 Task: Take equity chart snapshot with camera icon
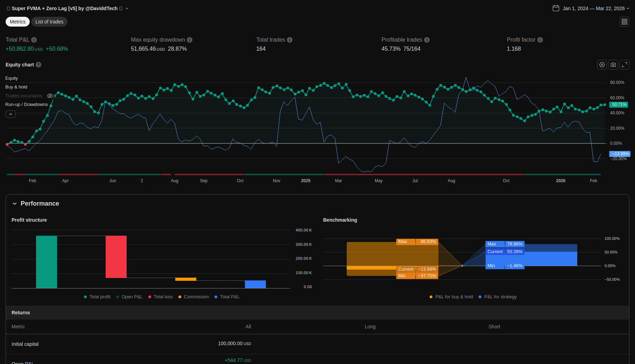(613, 65)
